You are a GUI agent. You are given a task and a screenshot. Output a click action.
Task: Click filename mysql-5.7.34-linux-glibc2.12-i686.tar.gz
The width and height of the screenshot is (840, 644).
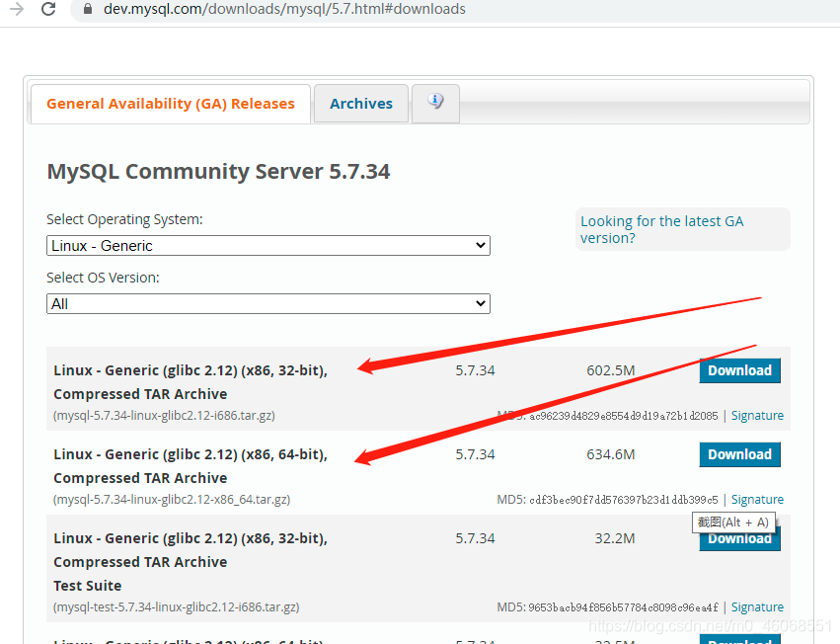click(164, 416)
